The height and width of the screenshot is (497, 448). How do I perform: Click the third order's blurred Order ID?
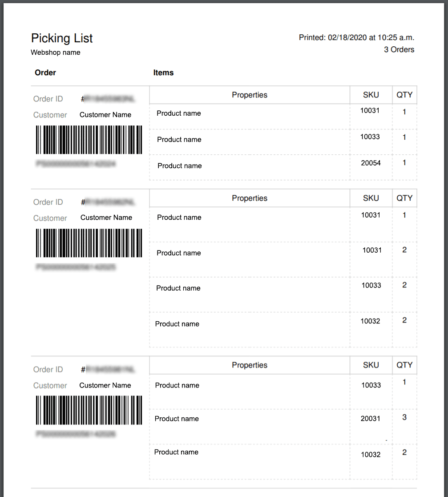point(108,369)
